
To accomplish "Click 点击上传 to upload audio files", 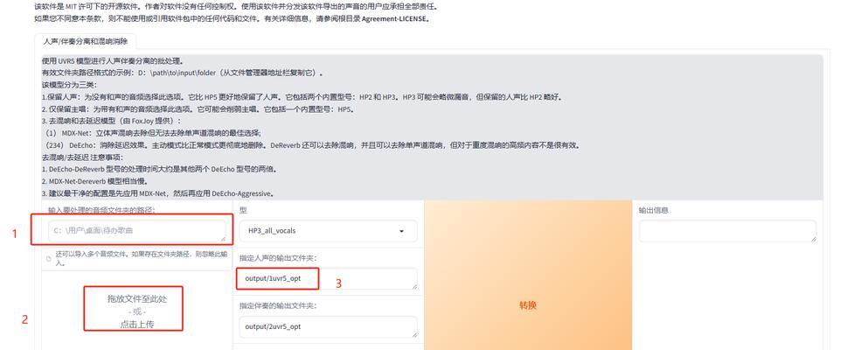I will [137, 325].
